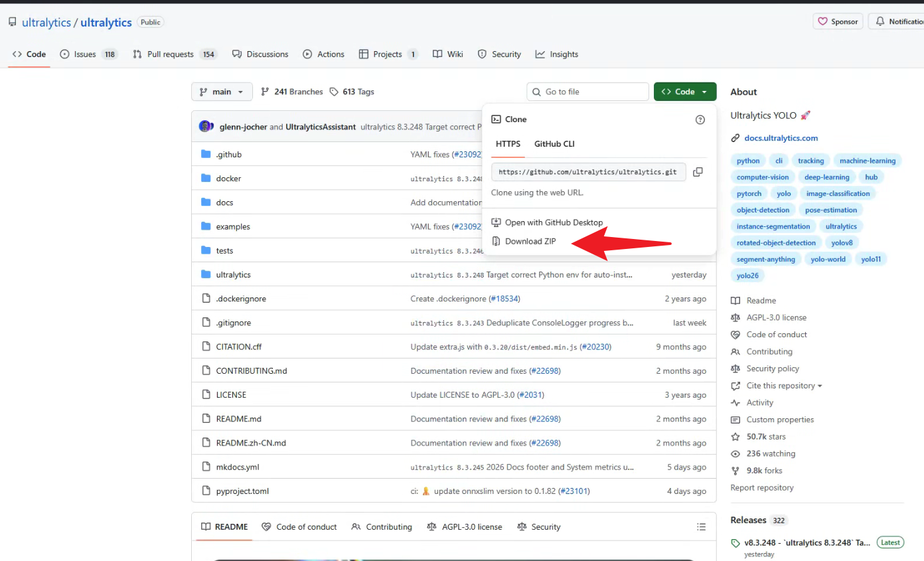The image size is (924, 561).
Task: Open the Insights tab
Action: 557,54
